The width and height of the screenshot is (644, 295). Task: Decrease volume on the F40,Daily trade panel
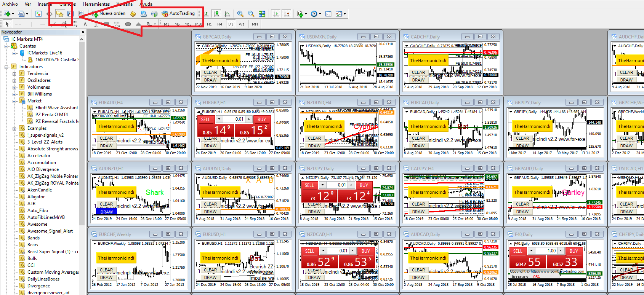[532, 251]
